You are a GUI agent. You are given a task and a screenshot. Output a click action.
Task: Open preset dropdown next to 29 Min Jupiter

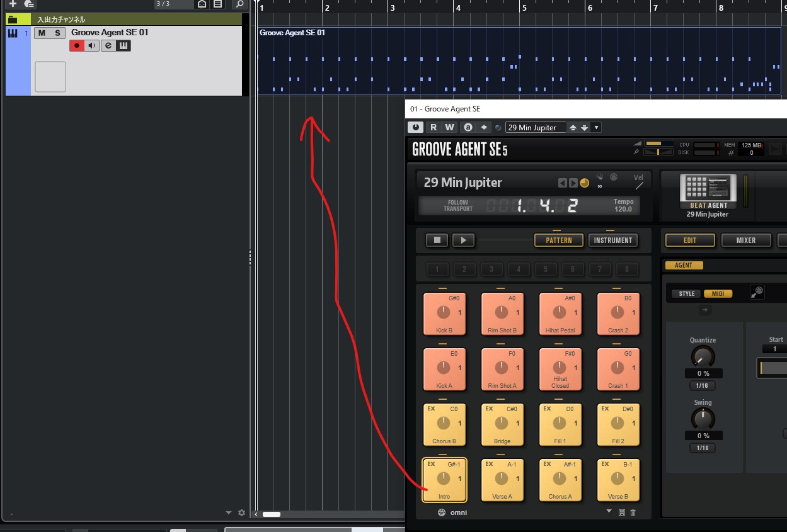(x=597, y=127)
